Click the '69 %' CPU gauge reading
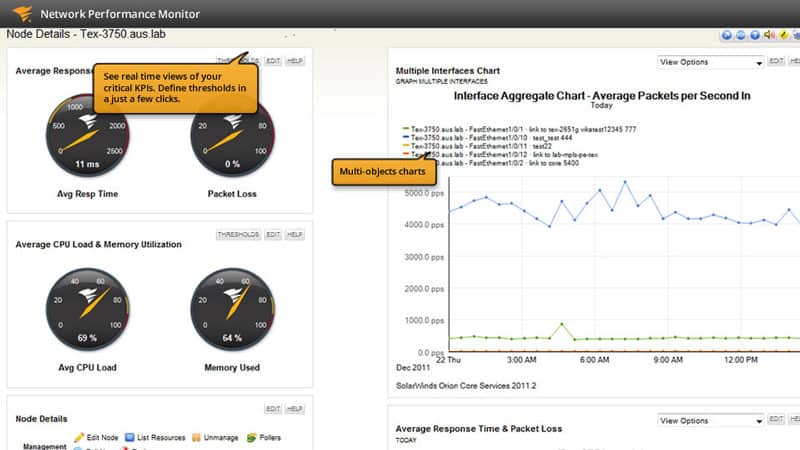 pyautogui.click(x=87, y=338)
